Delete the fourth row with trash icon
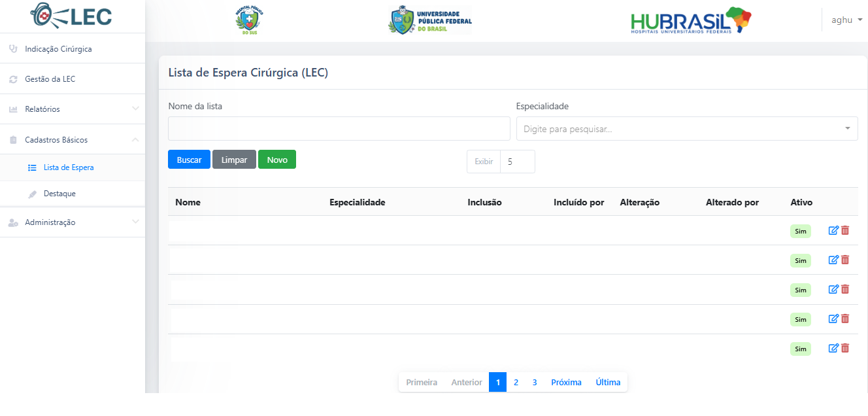Screen dimensions: 868x416 tap(845, 319)
